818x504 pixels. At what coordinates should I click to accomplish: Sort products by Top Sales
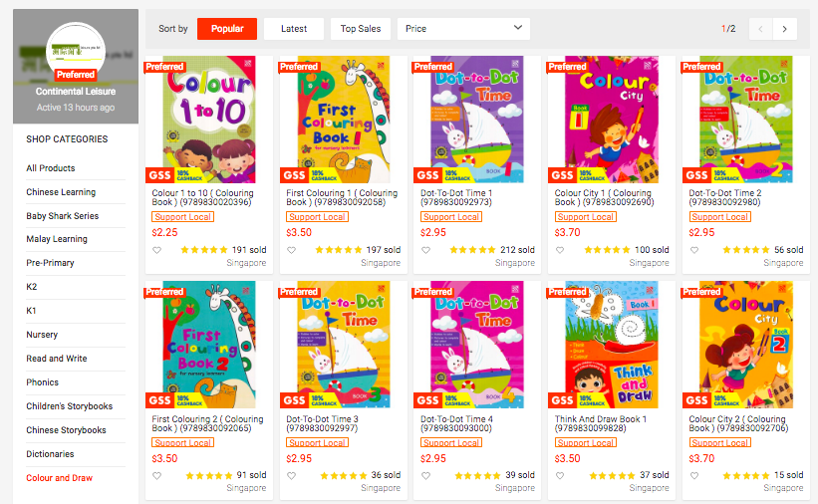(x=361, y=29)
